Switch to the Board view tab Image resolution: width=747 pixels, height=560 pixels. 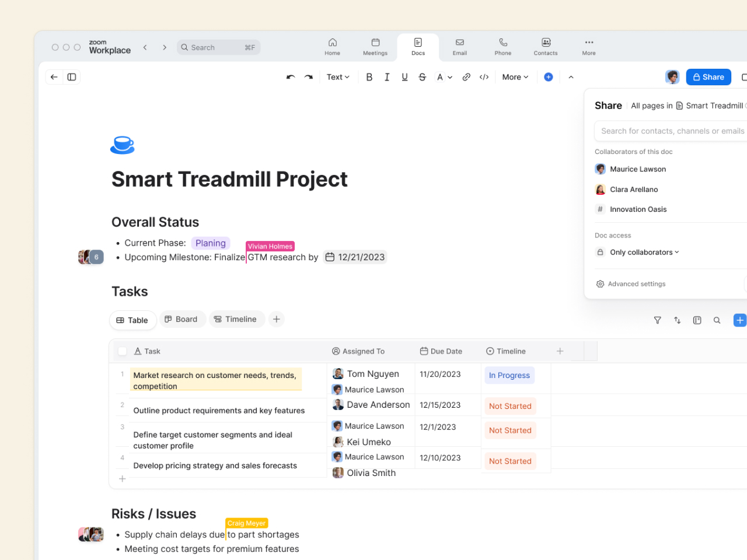181,319
